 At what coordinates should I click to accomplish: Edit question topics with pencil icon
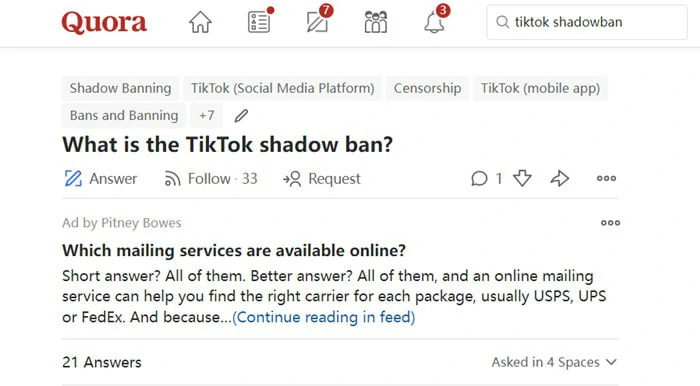click(x=241, y=116)
